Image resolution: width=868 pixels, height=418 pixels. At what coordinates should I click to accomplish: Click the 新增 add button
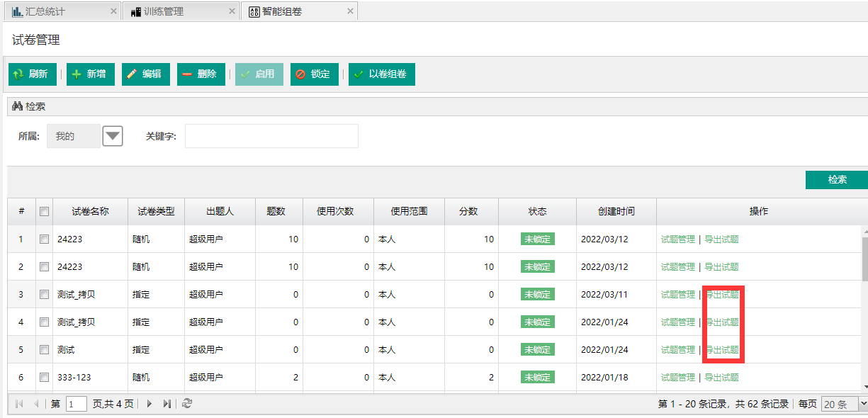click(x=90, y=74)
